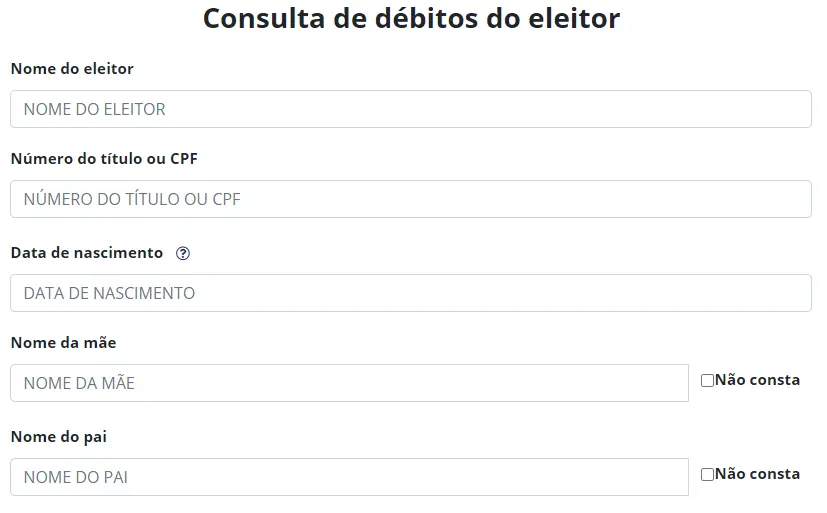827x513 pixels.
Task: Check 'Não consta' box for Nome do pai
Action: click(x=707, y=474)
